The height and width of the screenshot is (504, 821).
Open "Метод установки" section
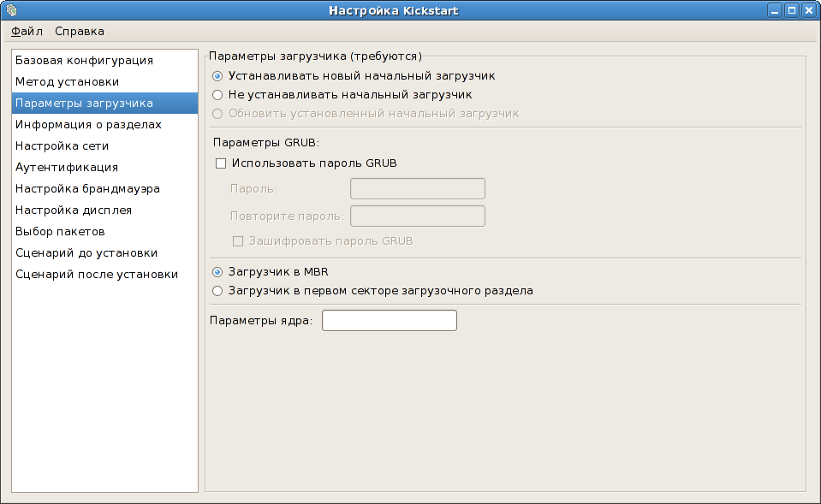click(64, 81)
